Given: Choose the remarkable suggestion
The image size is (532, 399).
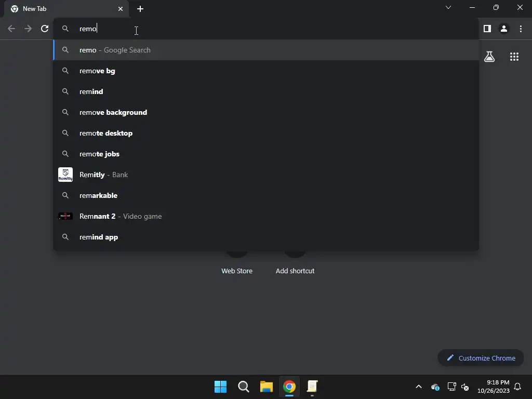Looking at the screenshot, I should pyautogui.click(x=266, y=195).
